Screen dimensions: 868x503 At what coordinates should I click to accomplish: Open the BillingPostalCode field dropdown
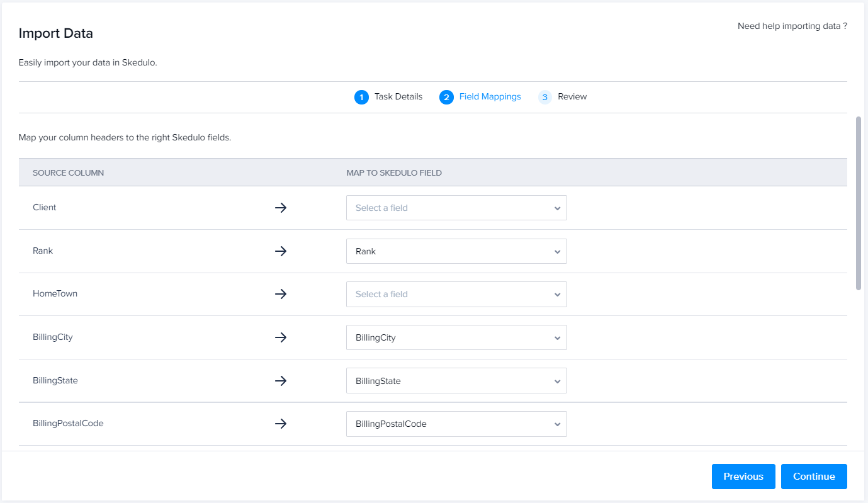456,424
